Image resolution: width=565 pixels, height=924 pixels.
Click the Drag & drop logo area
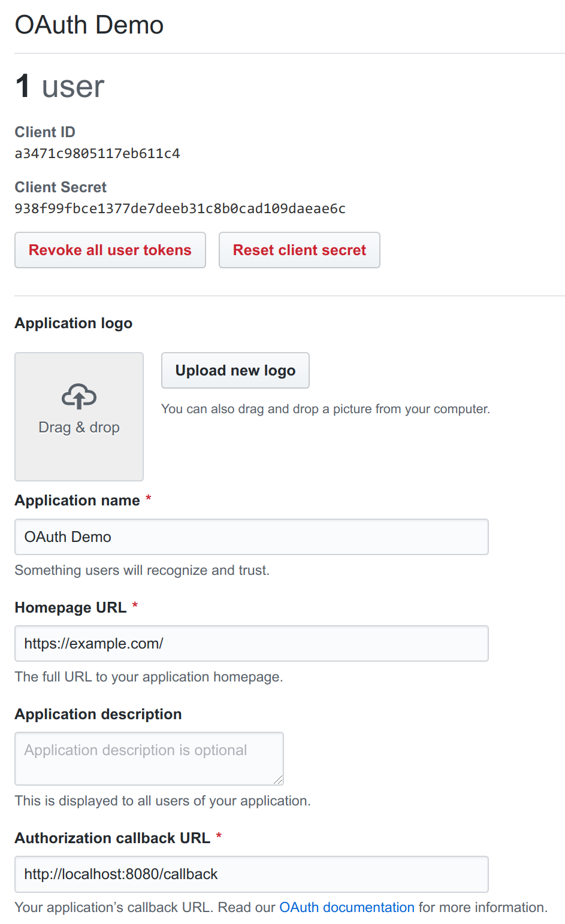(x=79, y=417)
